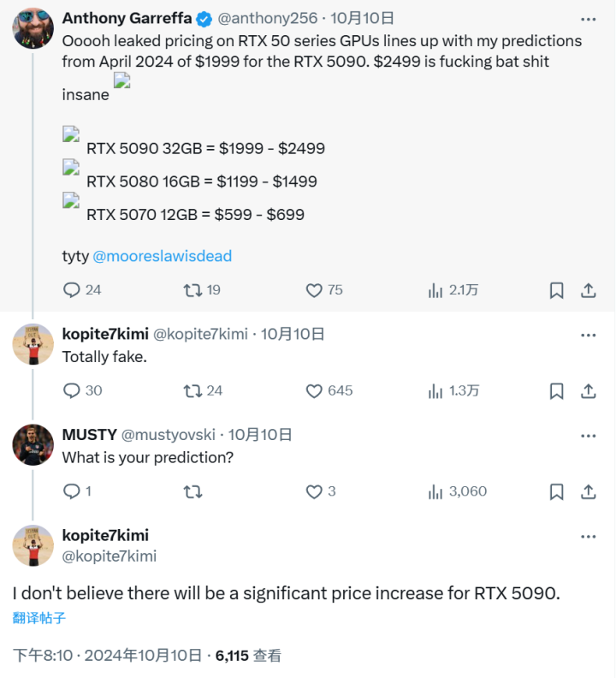This screenshot has height=678, width=616.
Task: Open more options on Anthony Garreffa's tweet
Action: [x=588, y=18]
